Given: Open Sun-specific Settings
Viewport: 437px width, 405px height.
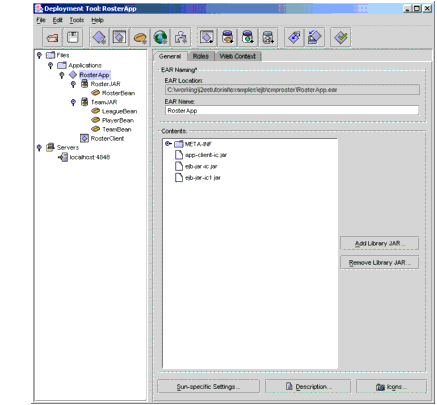Looking at the screenshot, I should 208,387.
